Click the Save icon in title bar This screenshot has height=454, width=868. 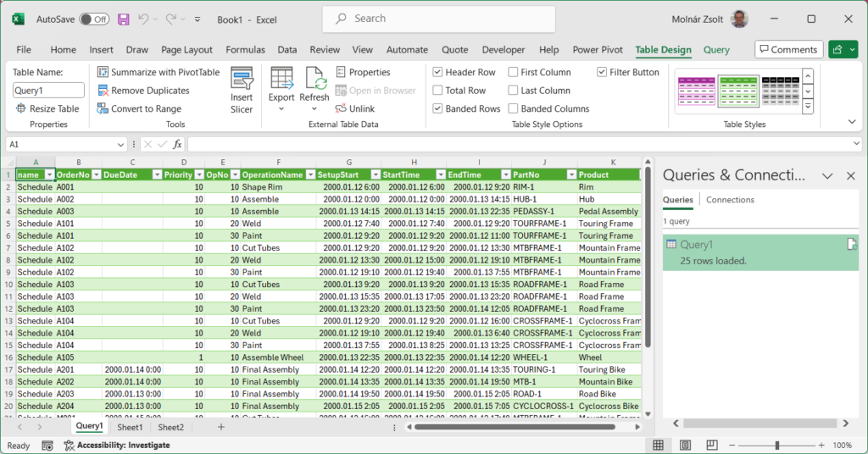pos(124,19)
